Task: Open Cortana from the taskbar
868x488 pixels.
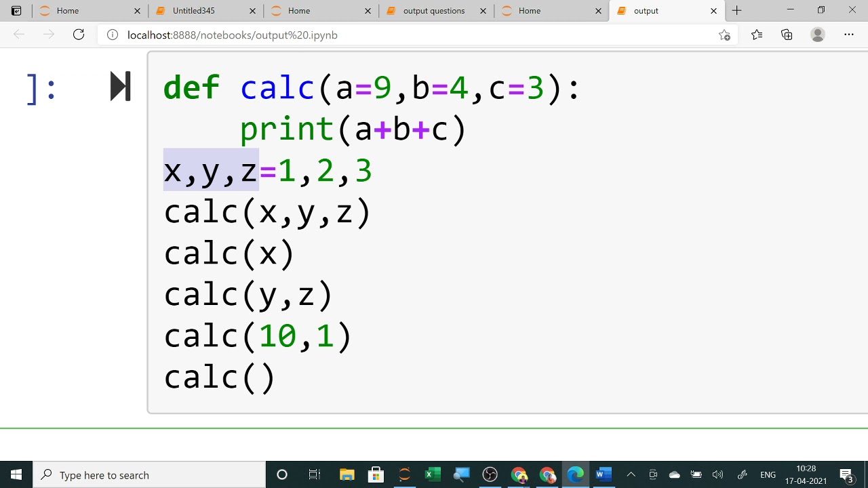Action: coord(282,474)
